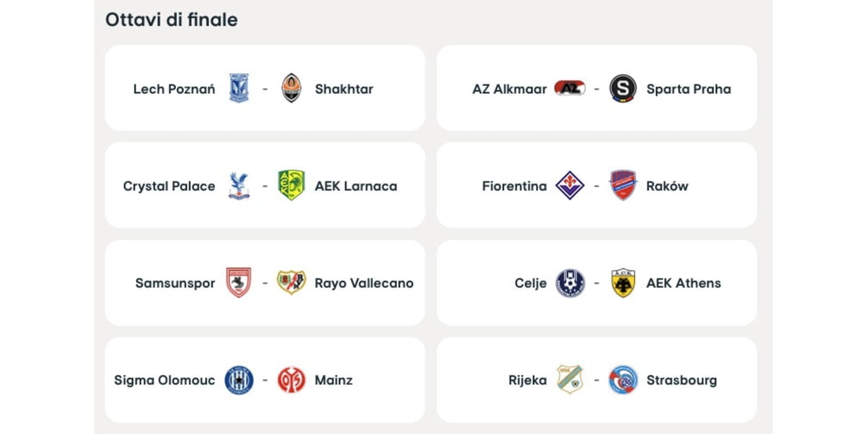Click the Mainz club logo

pos(291,380)
